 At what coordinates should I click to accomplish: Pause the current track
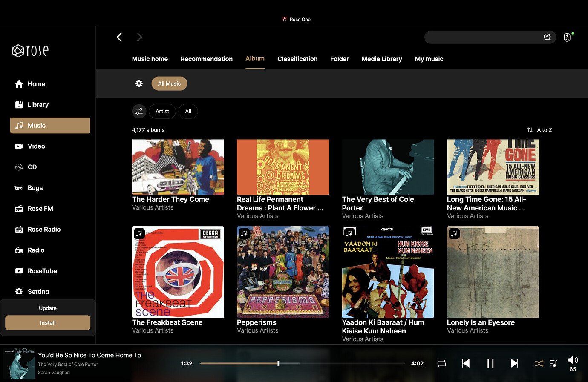point(490,363)
